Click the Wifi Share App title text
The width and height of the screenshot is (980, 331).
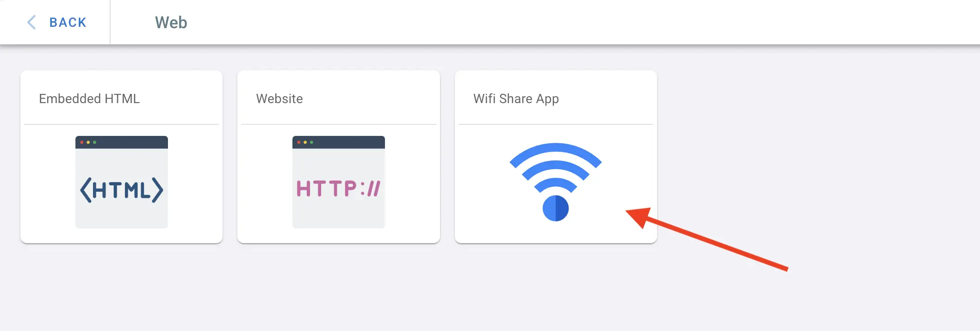click(515, 98)
